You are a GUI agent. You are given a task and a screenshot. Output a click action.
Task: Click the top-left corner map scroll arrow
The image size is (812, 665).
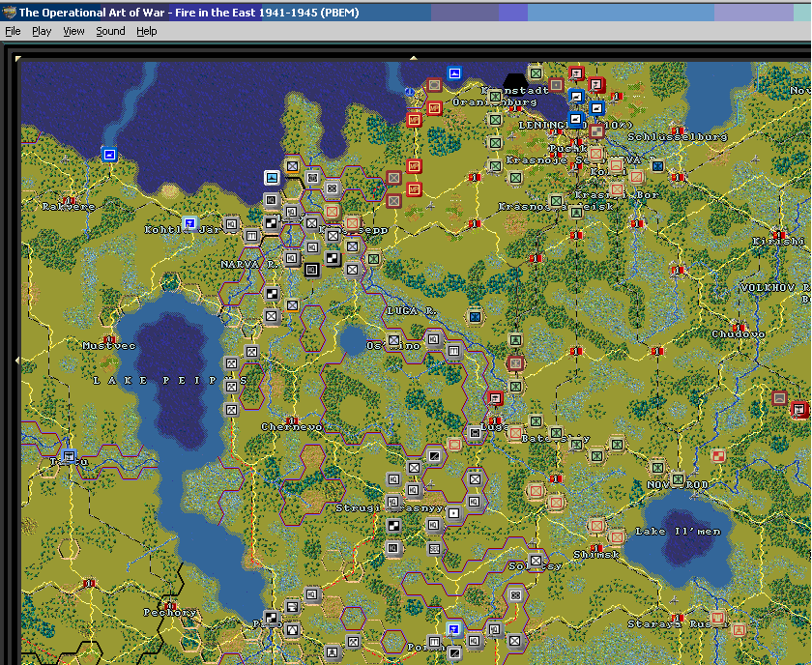(18, 59)
